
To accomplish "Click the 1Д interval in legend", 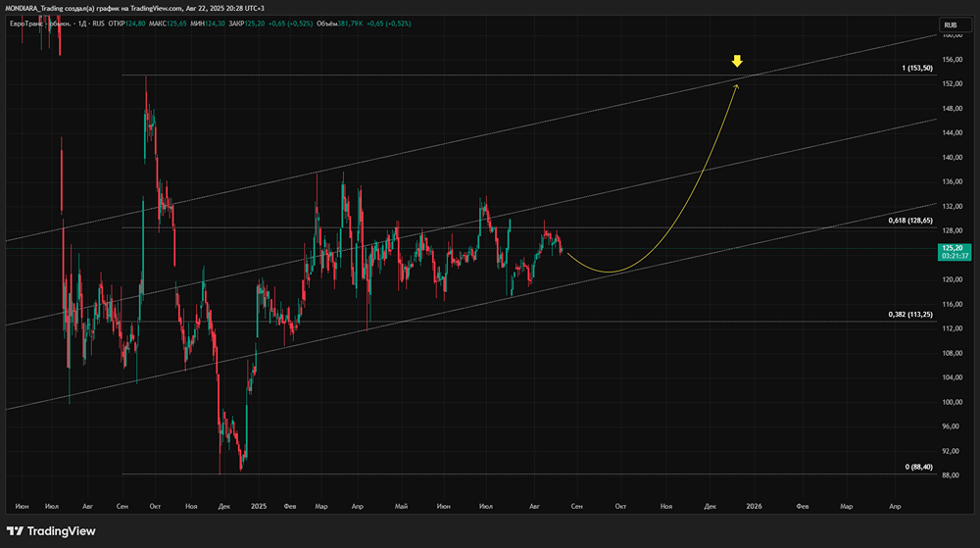I will [82, 24].
